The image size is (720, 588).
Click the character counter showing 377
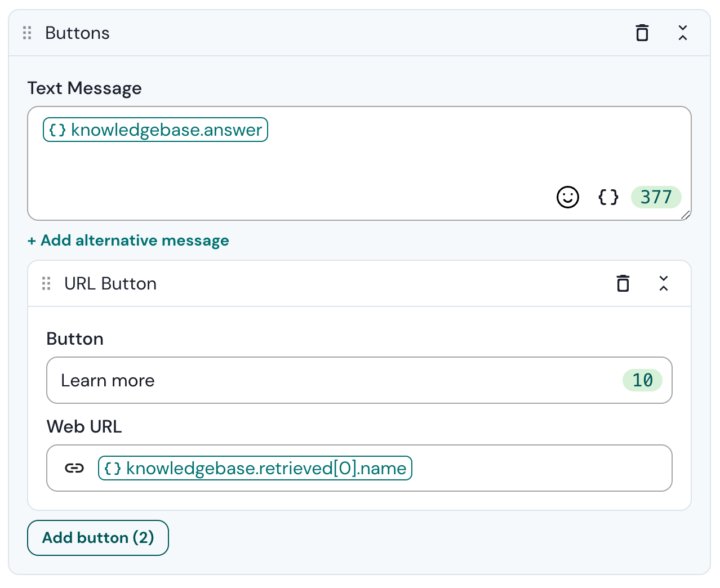pyautogui.click(x=656, y=197)
